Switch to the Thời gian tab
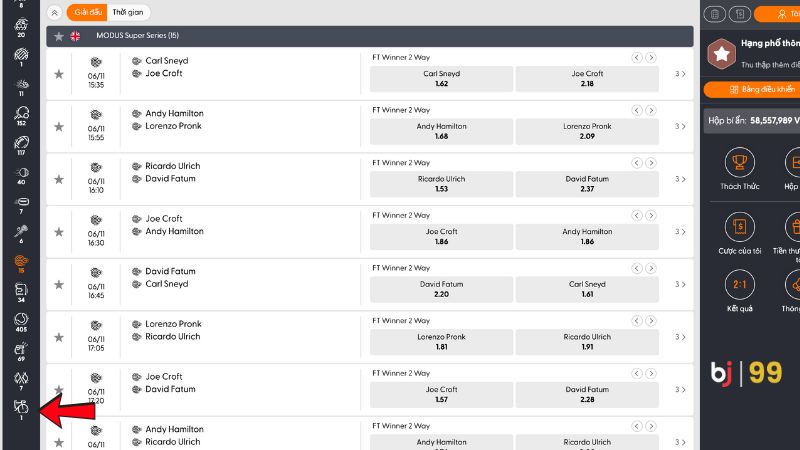The image size is (800, 450). [128, 12]
